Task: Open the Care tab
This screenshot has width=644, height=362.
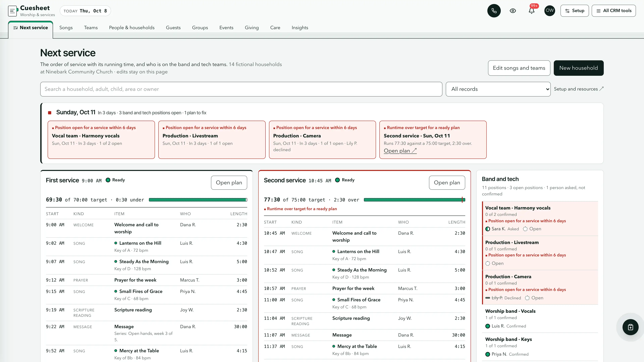Action: tap(275, 28)
